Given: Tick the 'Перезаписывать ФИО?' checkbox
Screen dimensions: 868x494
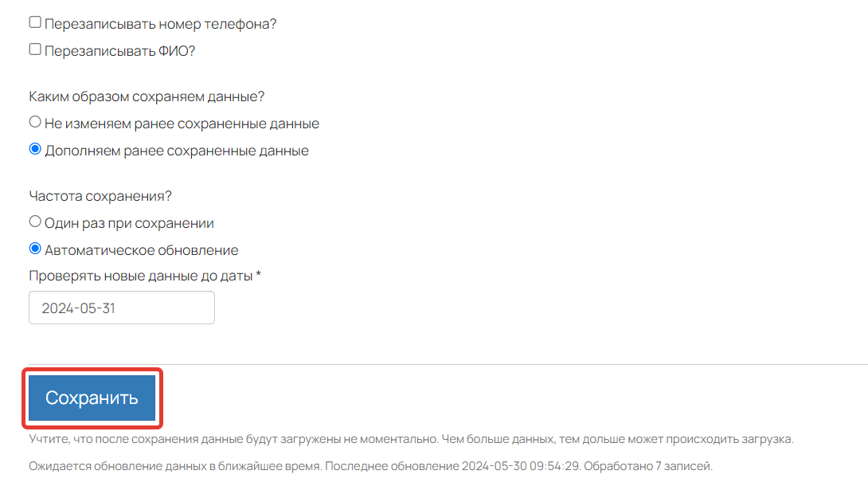Looking at the screenshot, I should [35, 49].
